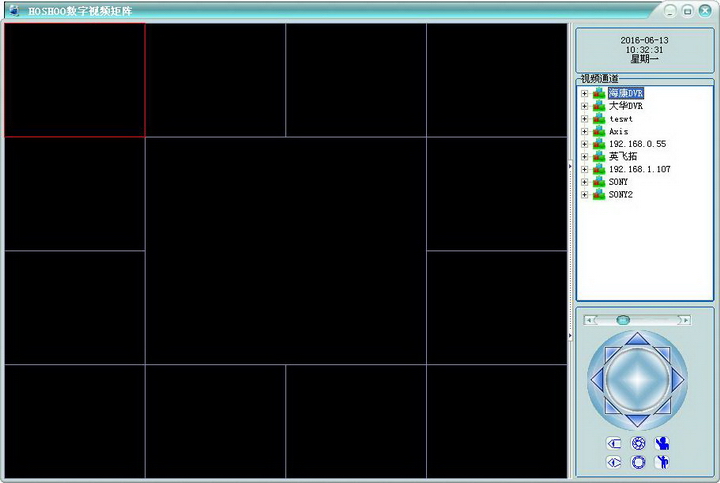Select the Axis device in channel list

(x=618, y=131)
